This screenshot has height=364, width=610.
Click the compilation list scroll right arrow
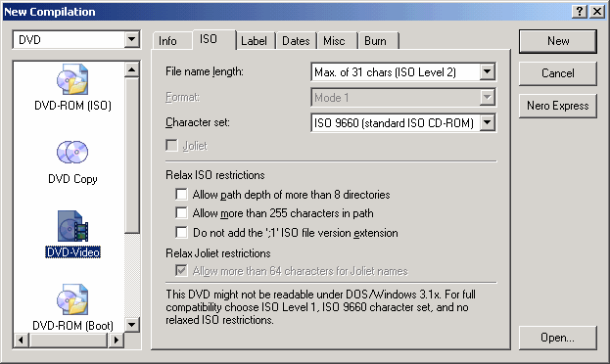click(116, 341)
